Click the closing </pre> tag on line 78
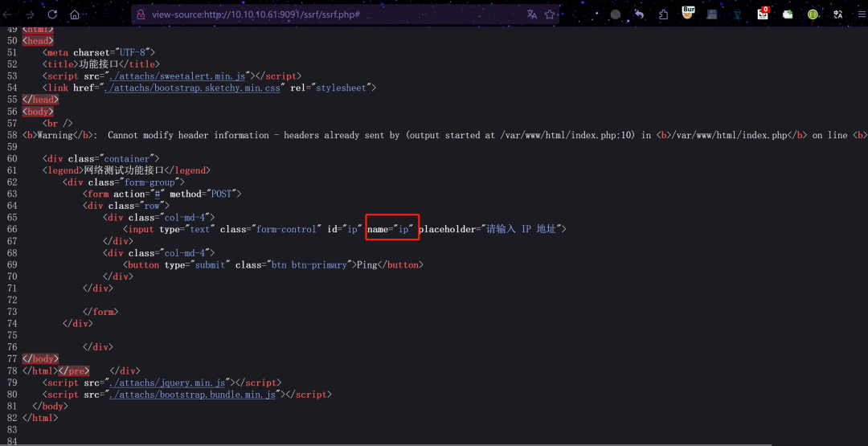868x446 pixels. (x=74, y=370)
